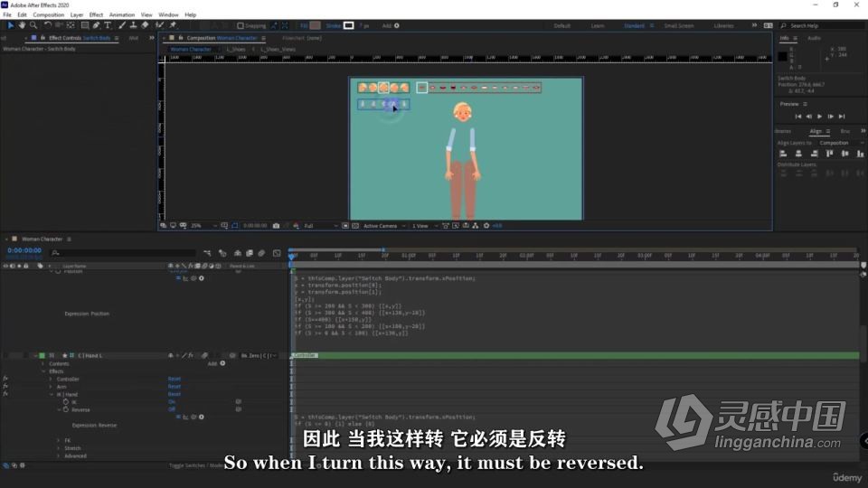The height and width of the screenshot is (488, 868).
Task: Toggle the Position property stopwatch
Action: 58,271
